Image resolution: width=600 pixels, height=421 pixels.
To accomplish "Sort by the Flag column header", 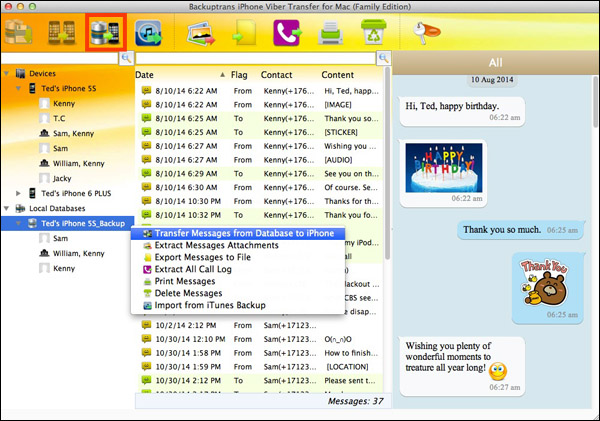I will click(x=239, y=75).
